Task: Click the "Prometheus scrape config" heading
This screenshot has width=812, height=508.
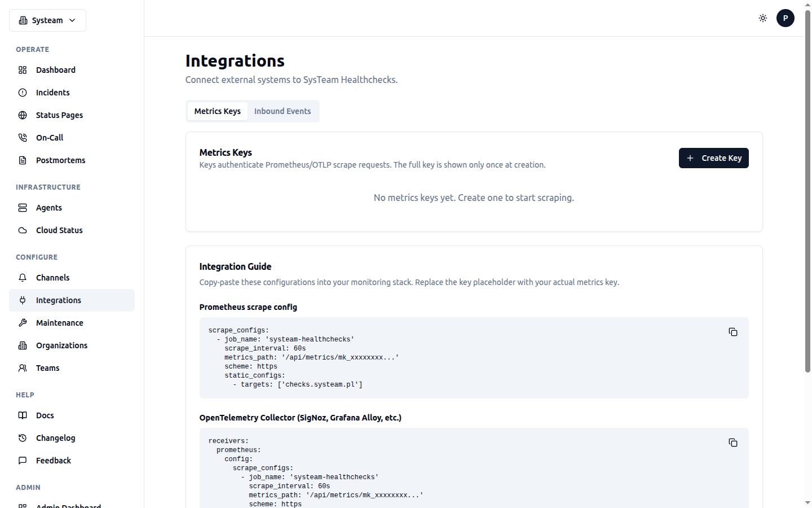Action: (x=248, y=307)
